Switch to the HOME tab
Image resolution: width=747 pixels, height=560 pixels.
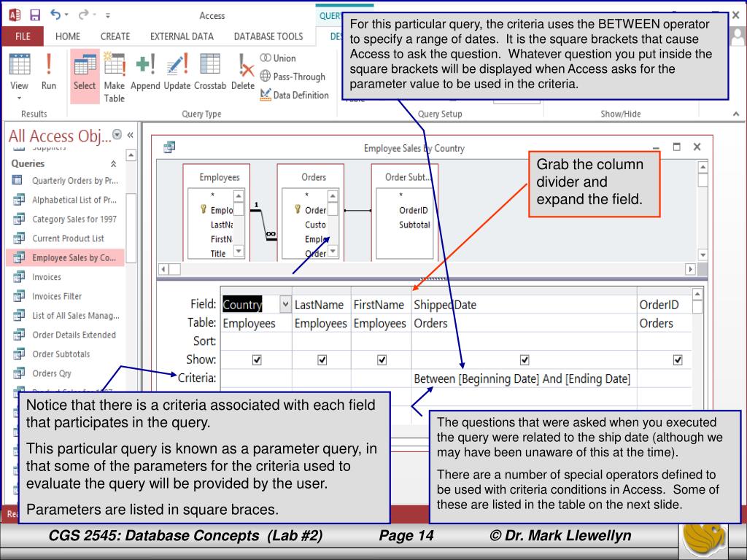pos(68,36)
